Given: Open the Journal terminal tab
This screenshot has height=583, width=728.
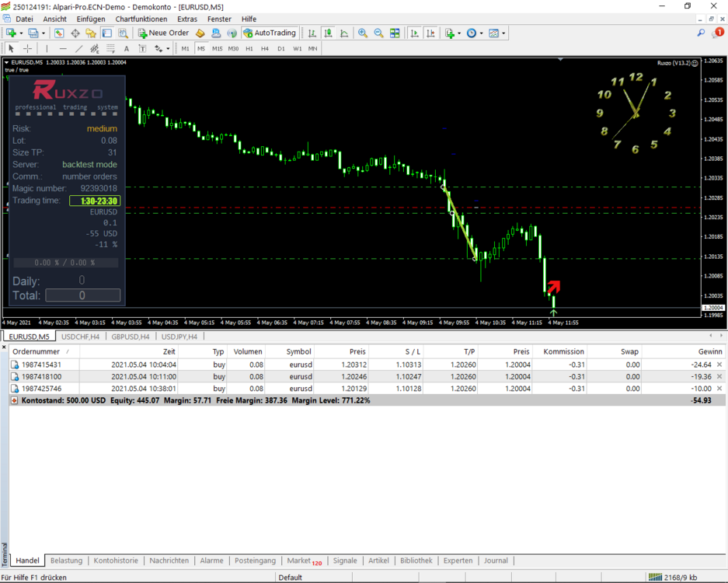Looking at the screenshot, I should point(496,560).
